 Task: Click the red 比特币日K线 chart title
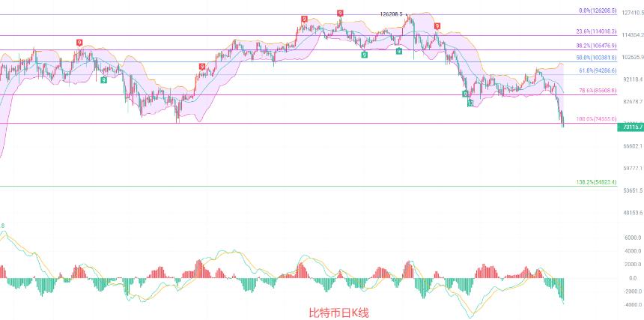338,313
